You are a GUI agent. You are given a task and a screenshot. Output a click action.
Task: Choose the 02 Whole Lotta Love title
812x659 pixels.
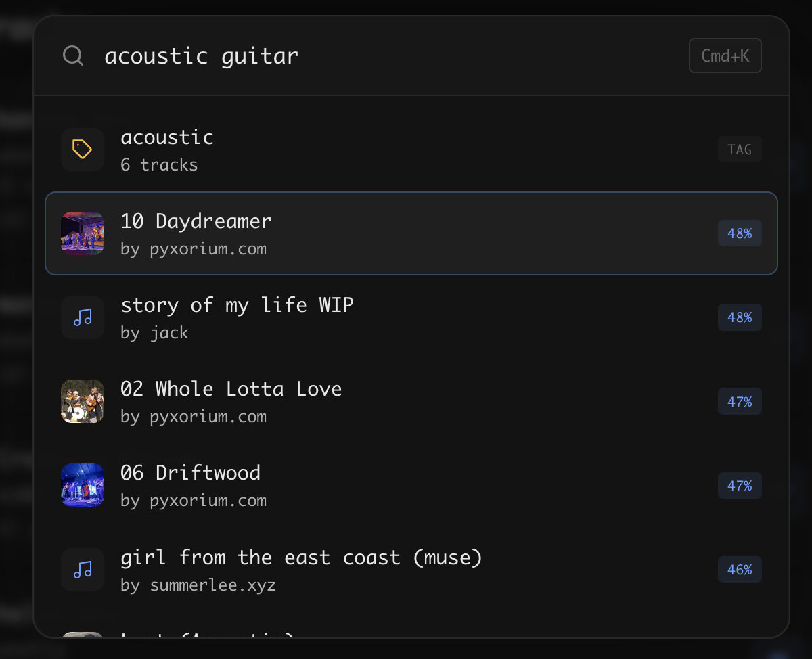tap(231, 389)
